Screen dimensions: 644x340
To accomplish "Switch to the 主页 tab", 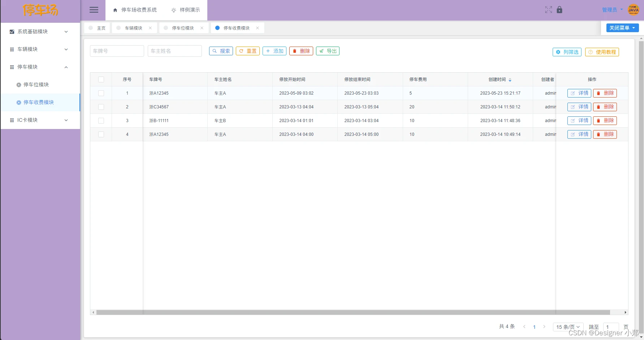I will pos(97,28).
